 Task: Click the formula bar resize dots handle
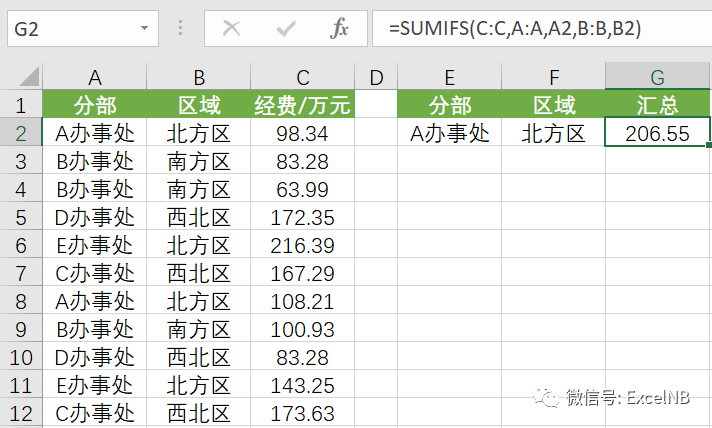tap(180, 28)
